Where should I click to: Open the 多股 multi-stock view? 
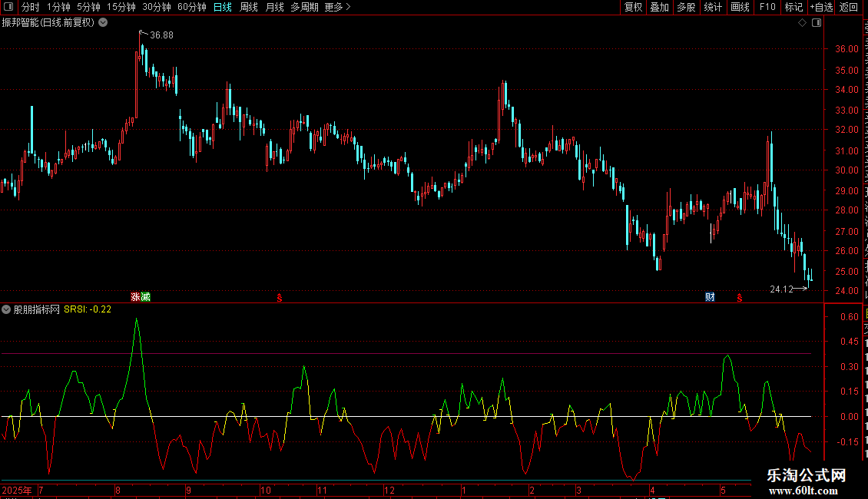pos(686,7)
